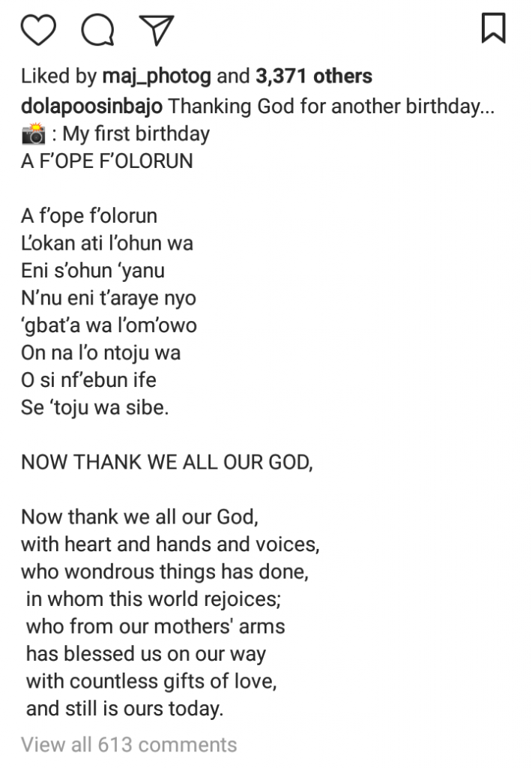This screenshot has height=768, width=532.
Task: Click the uppercase "A F'OPE F'OLORUN" heading
Action: tap(106, 162)
